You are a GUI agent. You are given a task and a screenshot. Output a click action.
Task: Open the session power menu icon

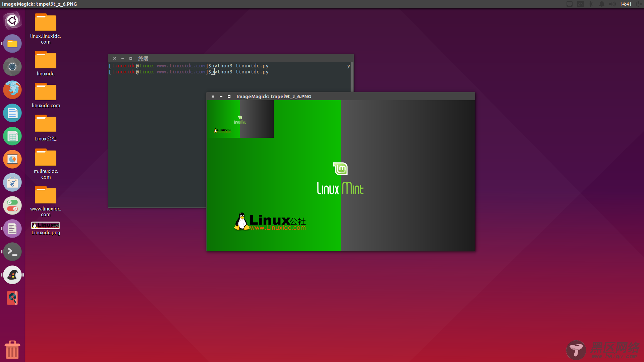639,4
